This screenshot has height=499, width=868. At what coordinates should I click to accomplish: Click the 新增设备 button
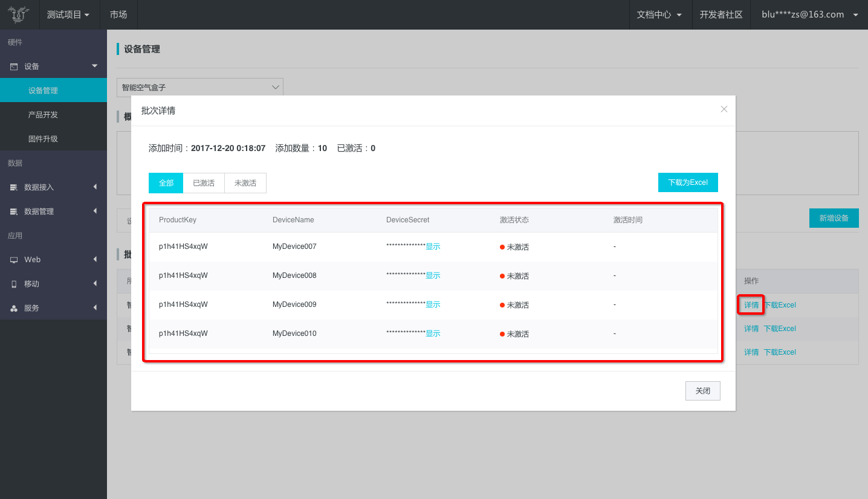834,218
